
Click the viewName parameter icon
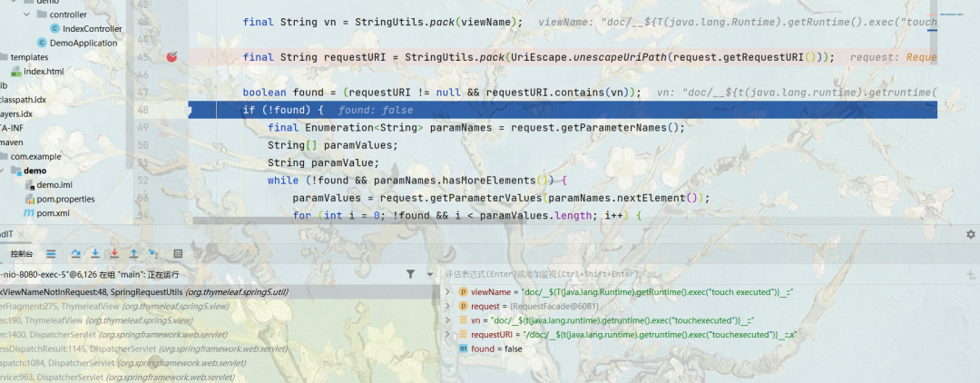[x=463, y=291]
